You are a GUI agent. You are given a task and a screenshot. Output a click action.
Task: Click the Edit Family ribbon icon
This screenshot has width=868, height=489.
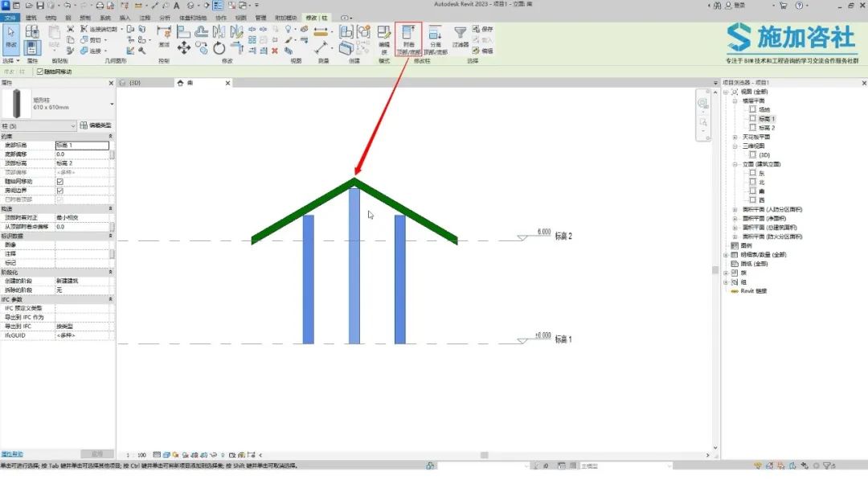pos(383,39)
